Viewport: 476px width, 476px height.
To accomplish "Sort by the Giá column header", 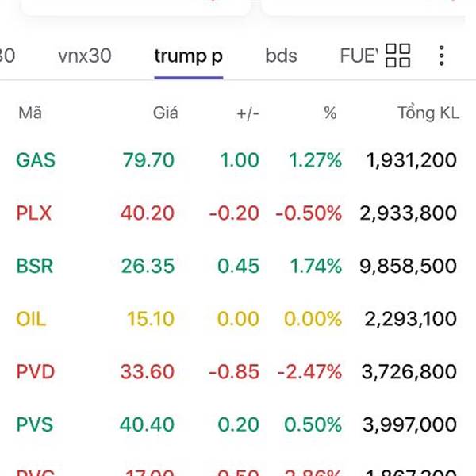I will point(165,113).
